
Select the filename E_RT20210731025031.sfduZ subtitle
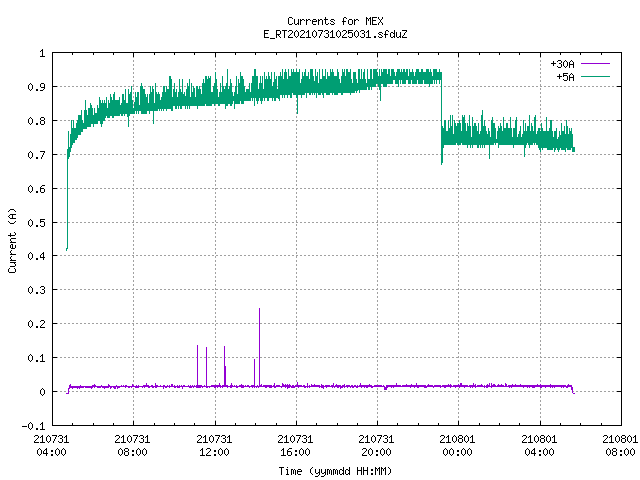tap(335, 34)
